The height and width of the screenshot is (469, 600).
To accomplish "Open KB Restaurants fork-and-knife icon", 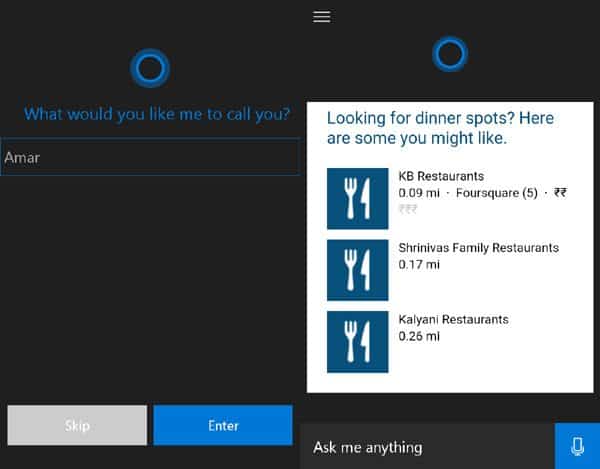I will click(357, 199).
